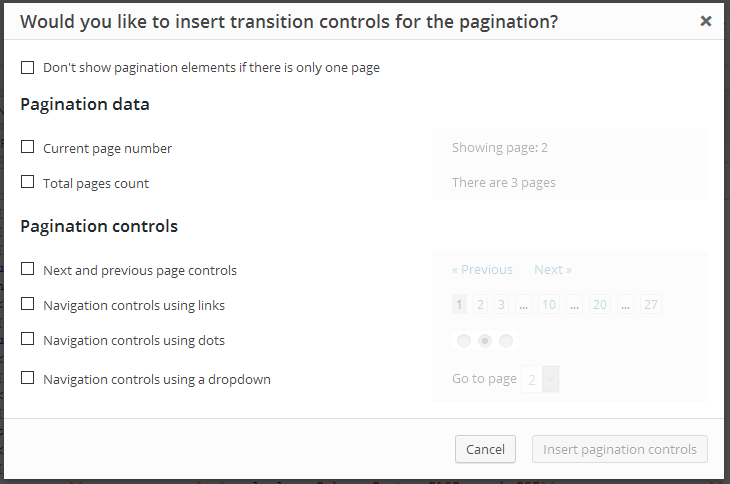This screenshot has height=484, width=730.
Task: Click the third navigation dot preview
Action: [506, 341]
